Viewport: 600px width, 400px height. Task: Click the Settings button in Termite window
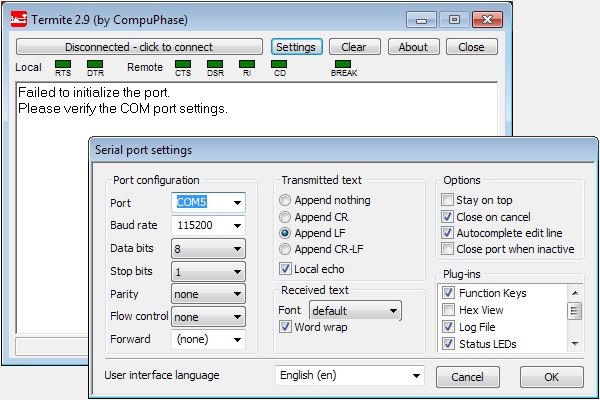[296, 47]
